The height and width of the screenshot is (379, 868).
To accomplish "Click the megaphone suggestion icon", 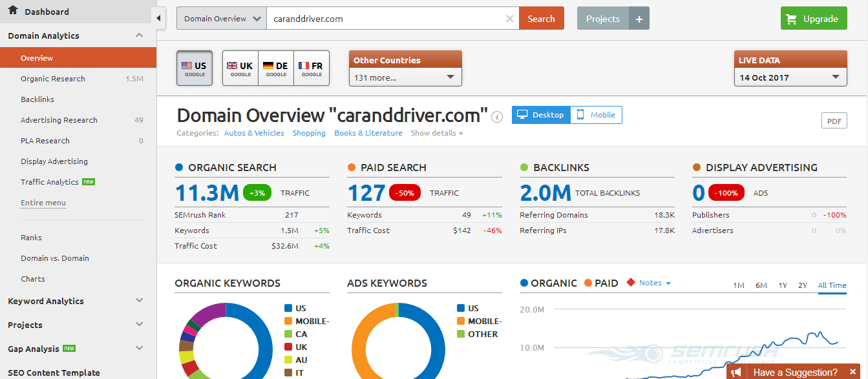I will click(736, 372).
